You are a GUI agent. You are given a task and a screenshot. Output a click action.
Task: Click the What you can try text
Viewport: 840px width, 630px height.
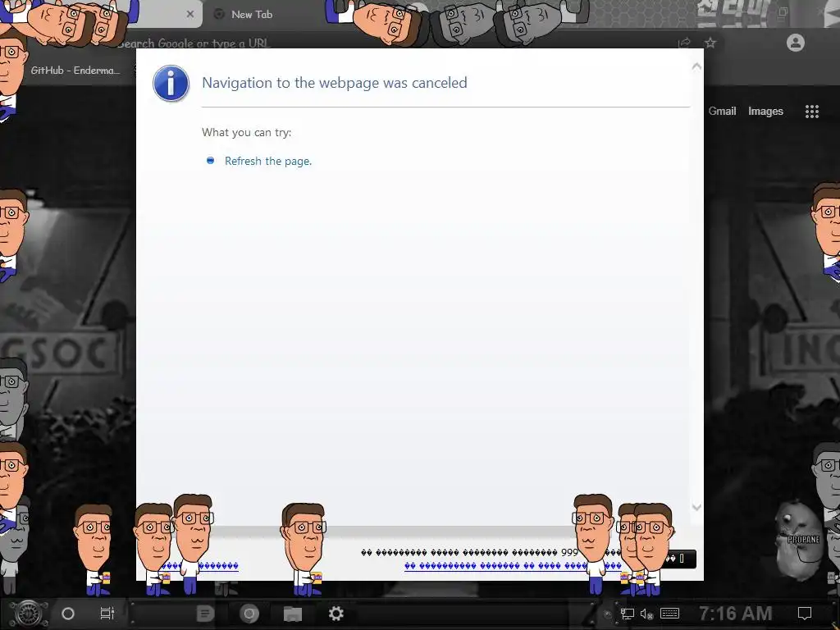[246, 132]
